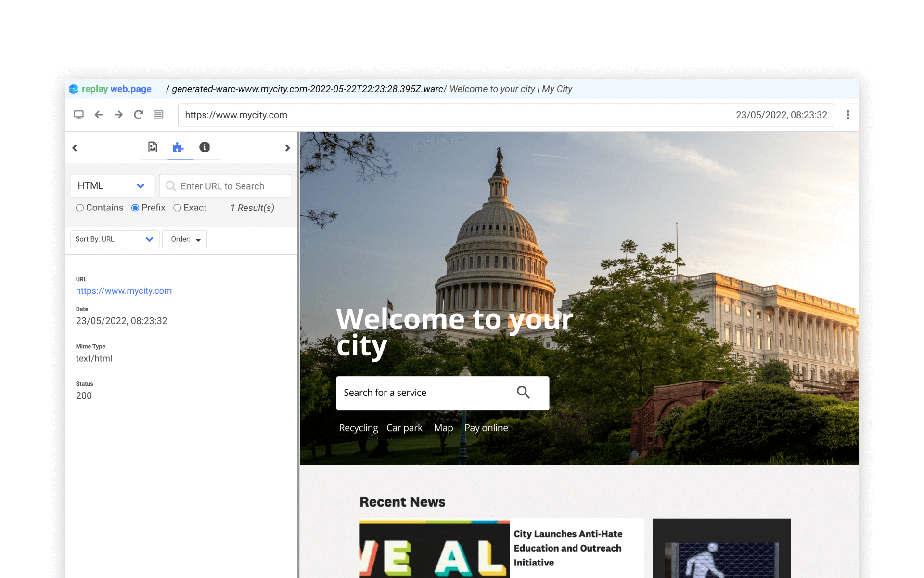Follow the Recycling link
The width and height of the screenshot is (924, 578).
pyautogui.click(x=359, y=428)
